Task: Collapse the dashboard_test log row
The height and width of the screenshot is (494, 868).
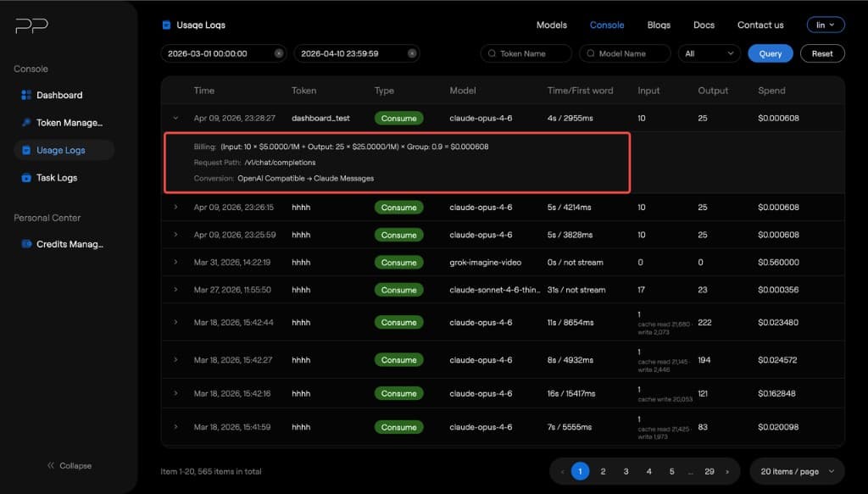Action: point(175,118)
